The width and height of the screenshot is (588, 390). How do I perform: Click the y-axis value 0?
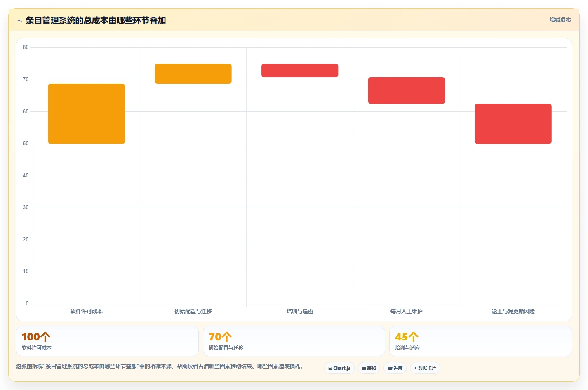pyautogui.click(x=27, y=304)
